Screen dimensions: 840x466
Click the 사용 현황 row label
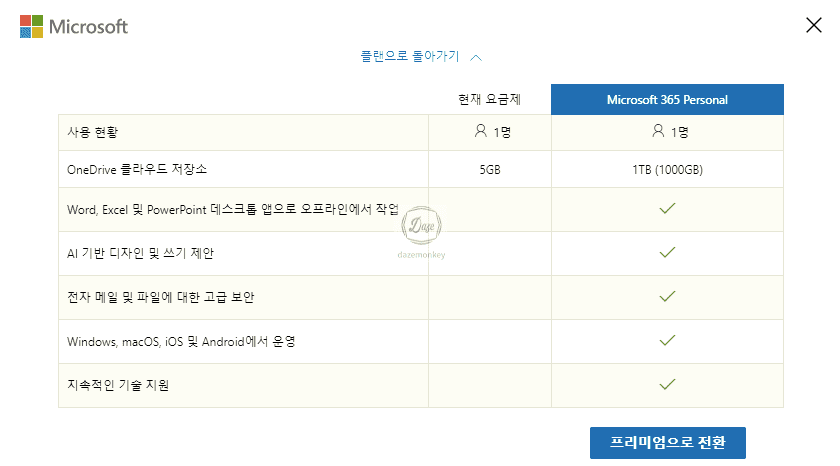pos(92,132)
